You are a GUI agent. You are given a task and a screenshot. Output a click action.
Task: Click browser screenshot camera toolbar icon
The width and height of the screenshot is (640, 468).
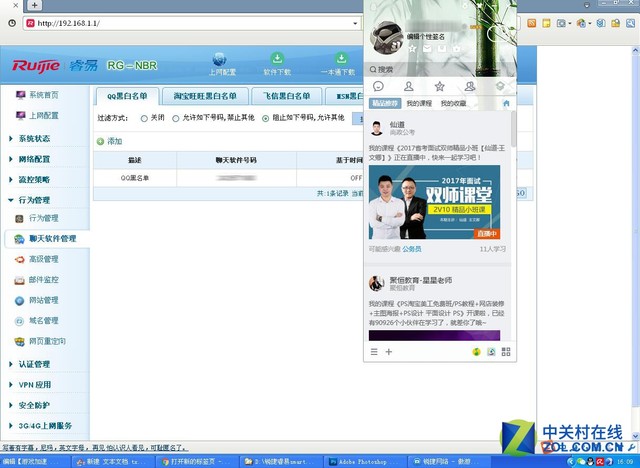click(562, 23)
